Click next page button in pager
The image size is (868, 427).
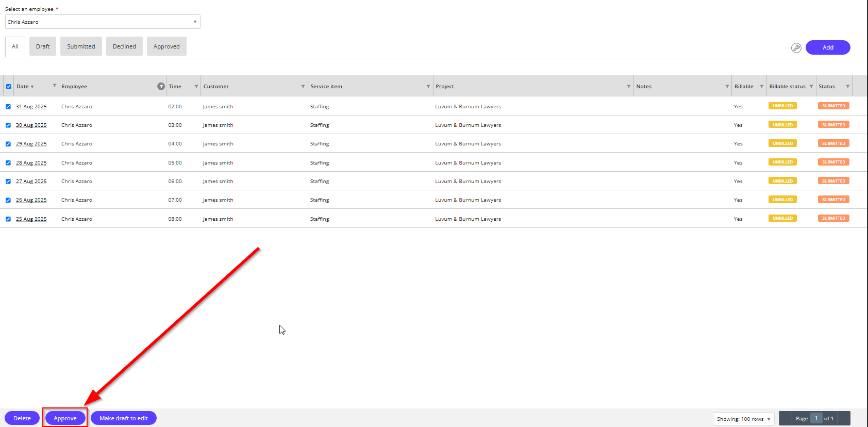844,418
